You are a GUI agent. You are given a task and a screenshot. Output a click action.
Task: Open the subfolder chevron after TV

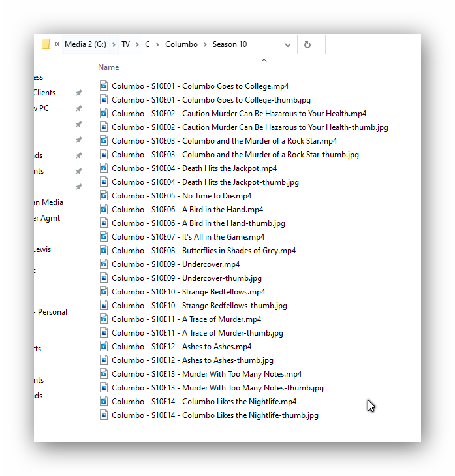click(137, 44)
